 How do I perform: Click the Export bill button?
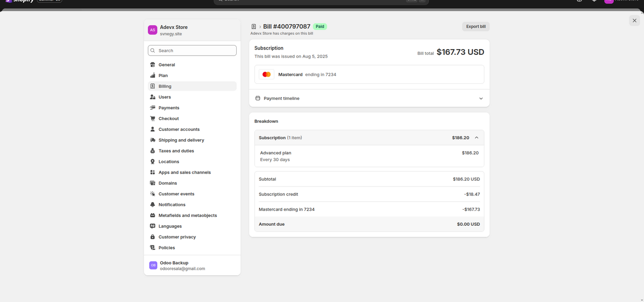[476, 26]
